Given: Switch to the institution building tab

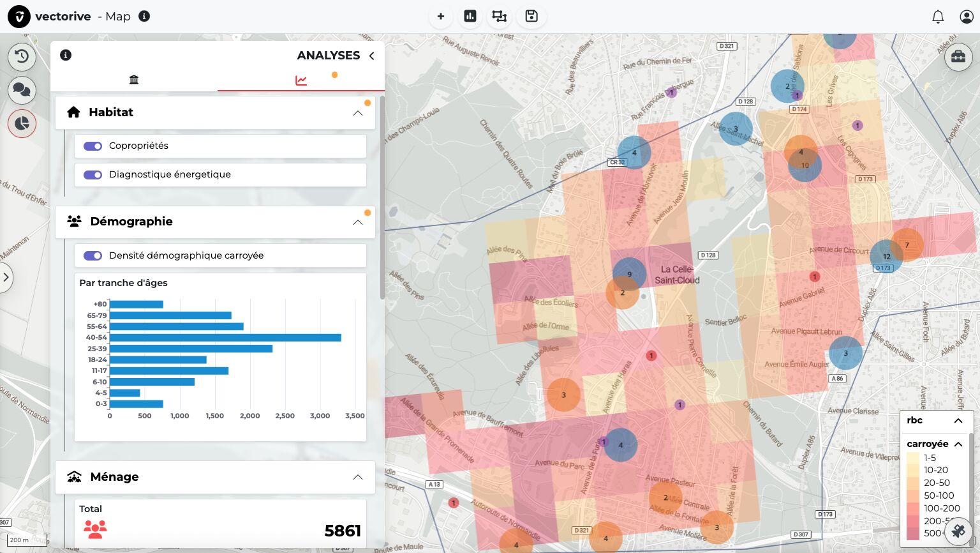Looking at the screenshot, I should [134, 80].
